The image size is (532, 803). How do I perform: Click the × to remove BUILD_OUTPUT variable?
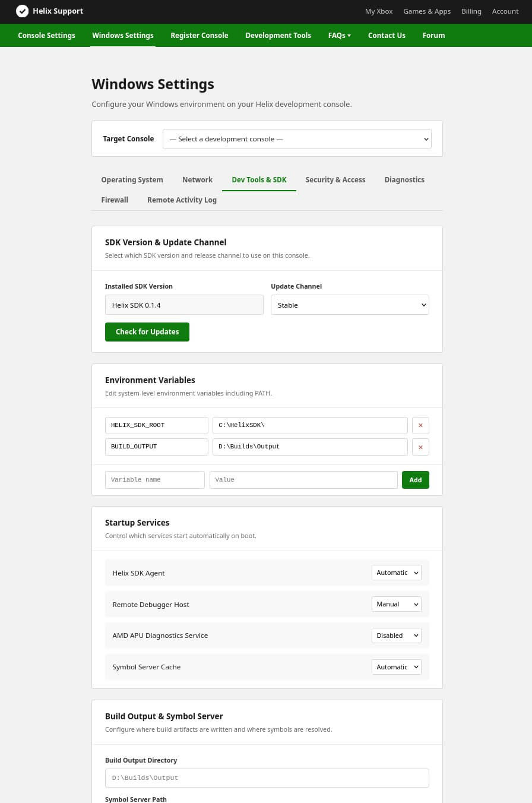coord(420,447)
